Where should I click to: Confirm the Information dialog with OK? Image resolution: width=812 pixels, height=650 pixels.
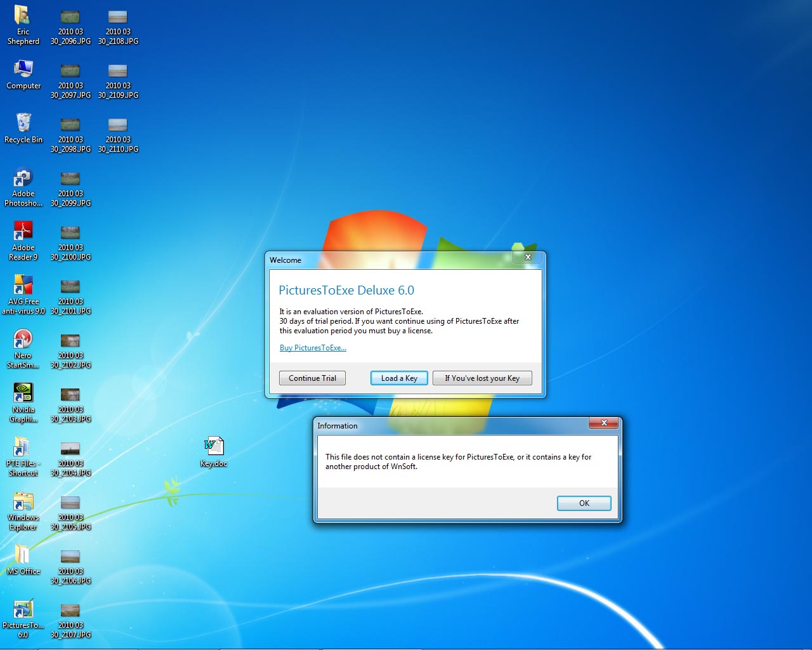[584, 503]
